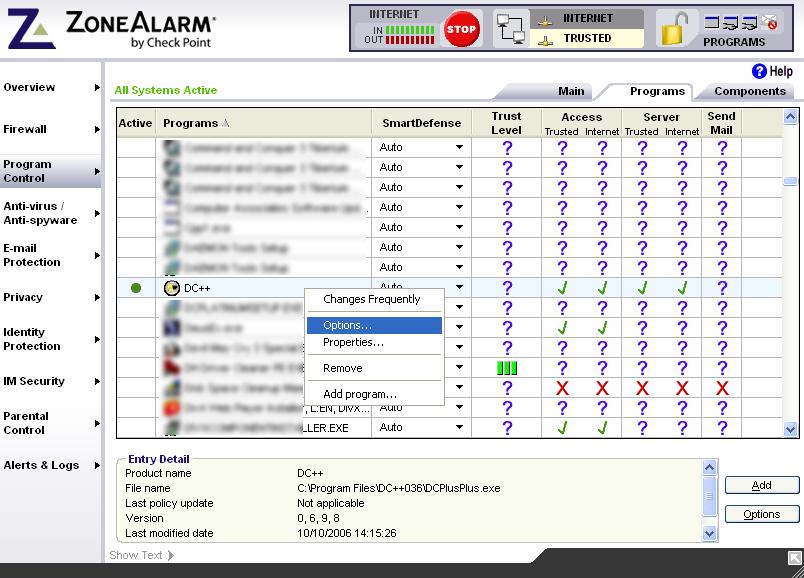Choose Add program... from the context menu
Viewport: 804px width, 578px height.
click(374, 394)
